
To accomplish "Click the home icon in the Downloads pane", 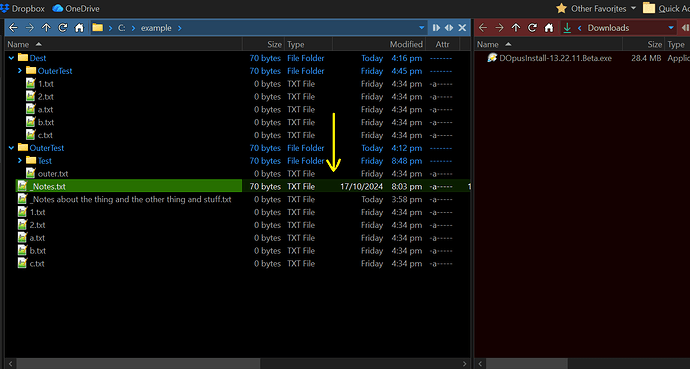I will tap(549, 28).
